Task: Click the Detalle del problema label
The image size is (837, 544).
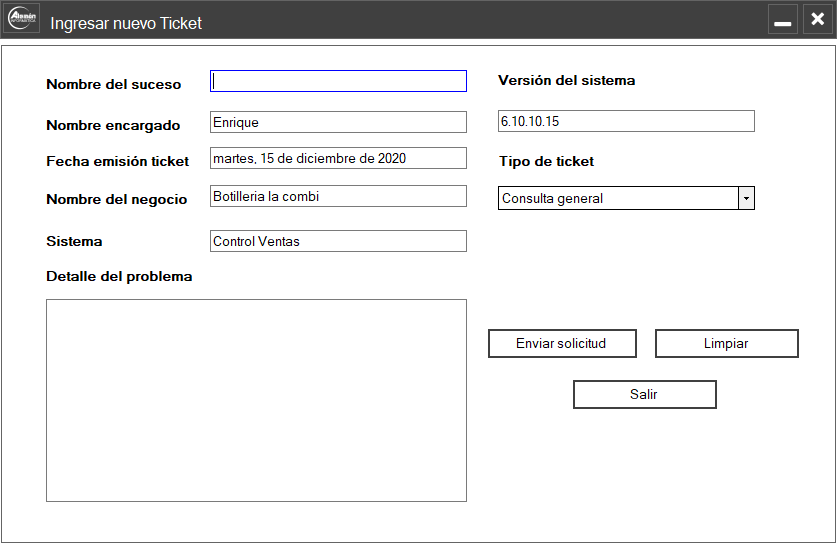Action: [119, 276]
